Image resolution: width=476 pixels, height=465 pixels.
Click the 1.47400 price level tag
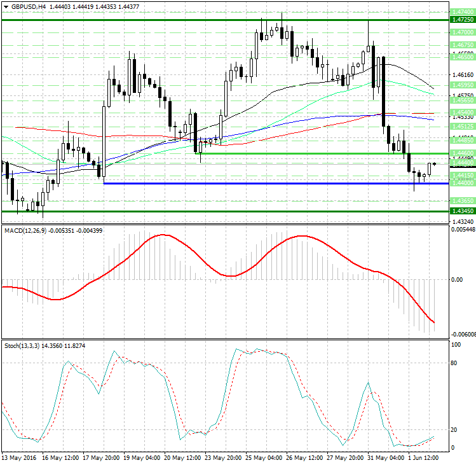click(461, 12)
